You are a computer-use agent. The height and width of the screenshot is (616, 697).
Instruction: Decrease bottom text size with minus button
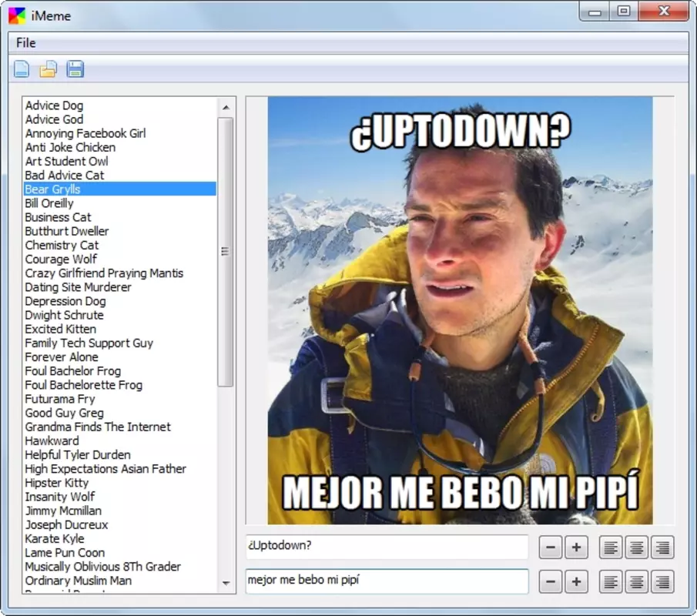point(551,582)
